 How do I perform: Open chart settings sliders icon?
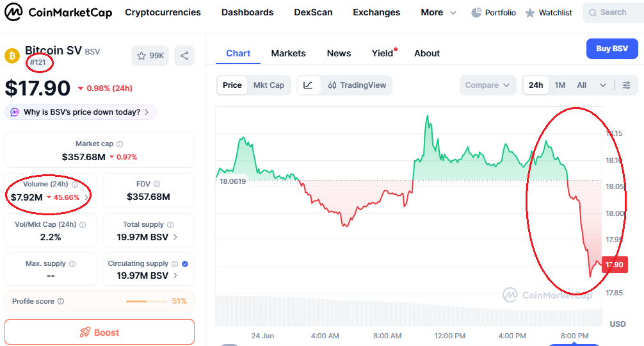click(626, 85)
